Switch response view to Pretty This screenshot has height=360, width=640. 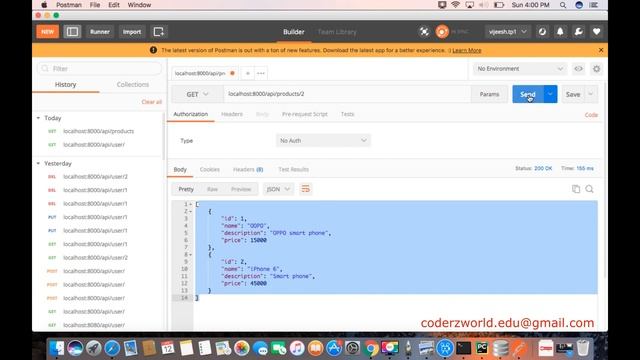(186, 189)
